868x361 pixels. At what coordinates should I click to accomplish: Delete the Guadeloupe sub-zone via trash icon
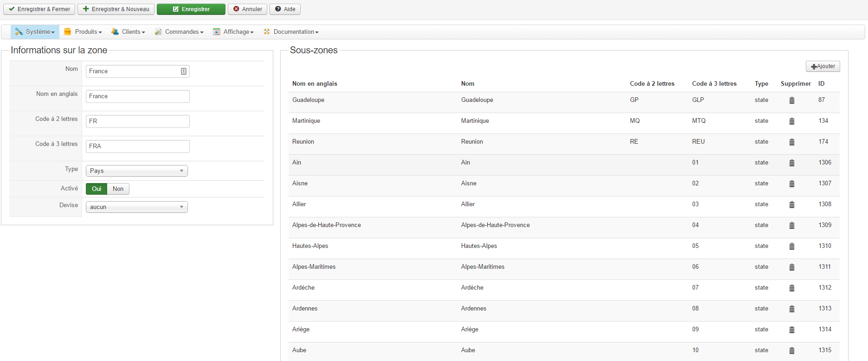792,101
